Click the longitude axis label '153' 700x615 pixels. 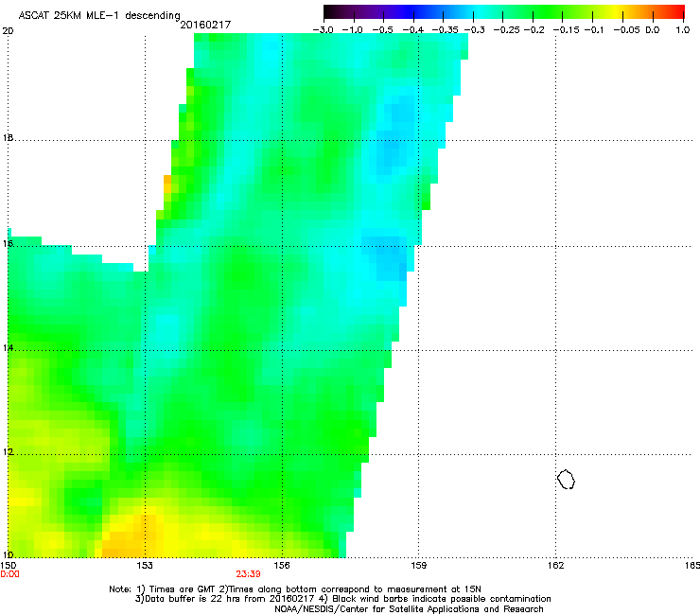click(145, 566)
